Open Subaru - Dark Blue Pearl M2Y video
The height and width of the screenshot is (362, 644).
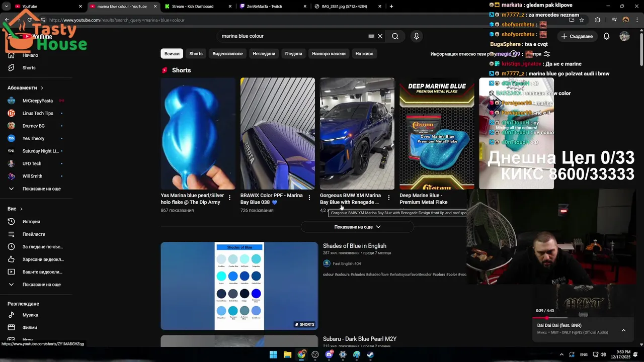(x=360, y=339)
